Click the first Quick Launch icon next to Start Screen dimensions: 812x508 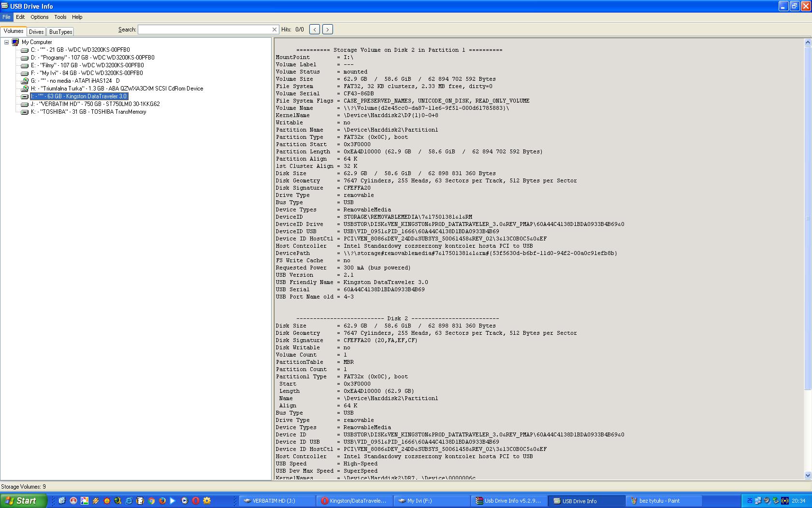click(62, 501)
